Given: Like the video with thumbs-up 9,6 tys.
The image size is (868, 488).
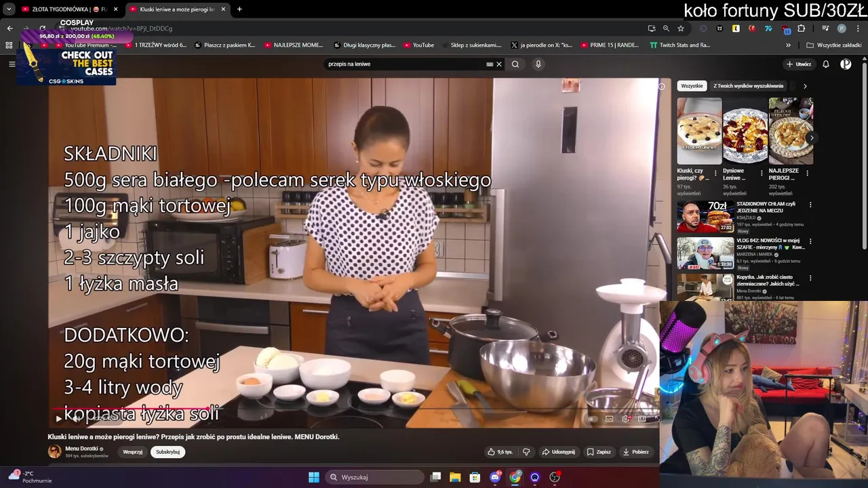Looking at the screenshot, I should pos(501,452).
